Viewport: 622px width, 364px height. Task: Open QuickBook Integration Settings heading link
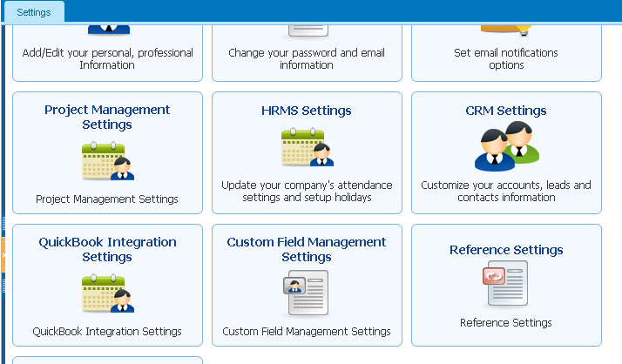[x=107, y=249]
